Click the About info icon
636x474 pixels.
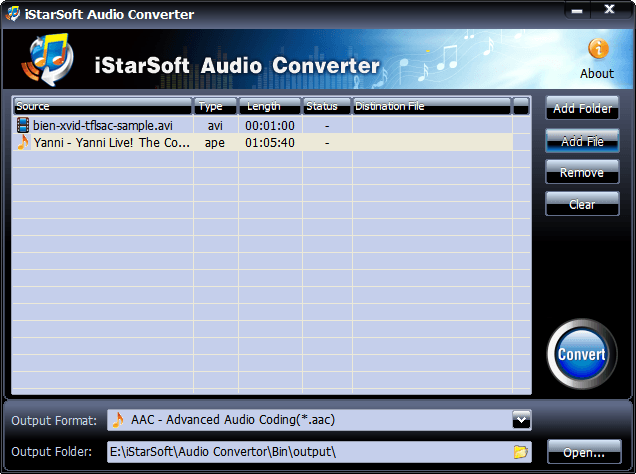tap(597, 49)
